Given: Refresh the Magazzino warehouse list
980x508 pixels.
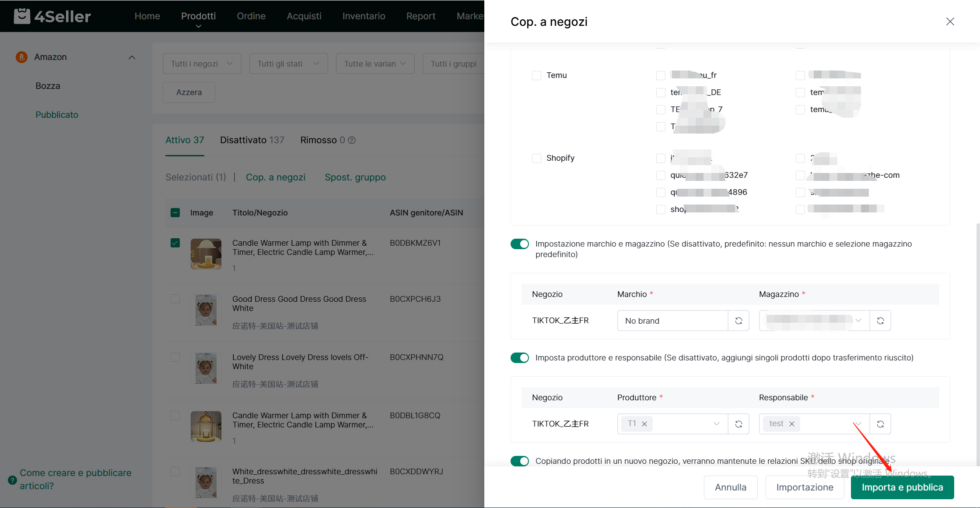Looking at the screenshot, I should tap(880, 321).
